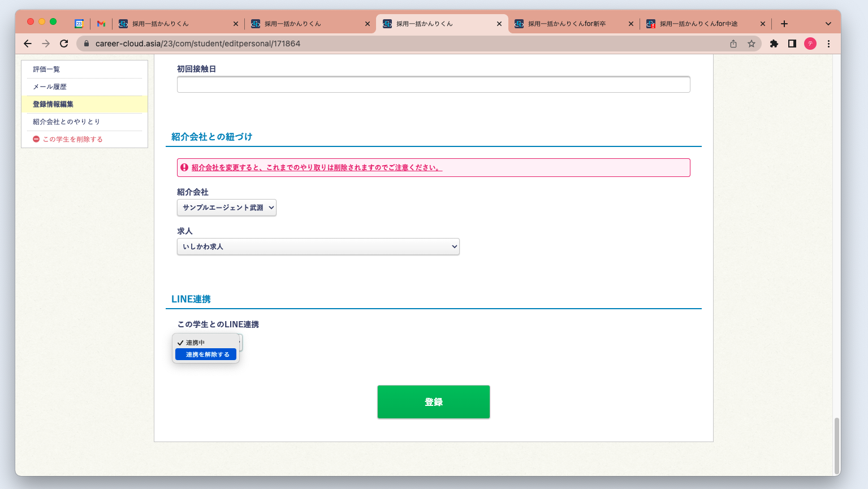This screenshot has width=868, height=489.
Task: Expand the 紹介会社 dropdown
Action: click(x=227, y=207)
